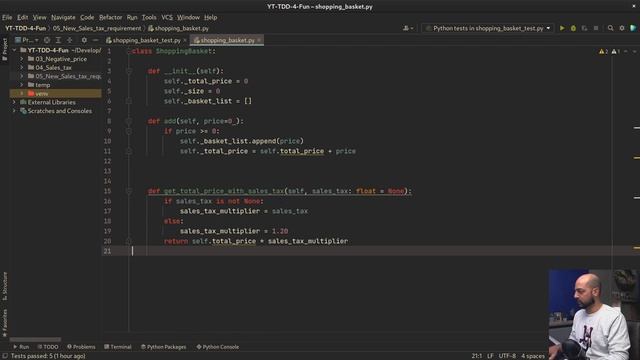This screenshot has height=360, width=640.
Task: Open the Navigate menu
Action: [63, 17]
